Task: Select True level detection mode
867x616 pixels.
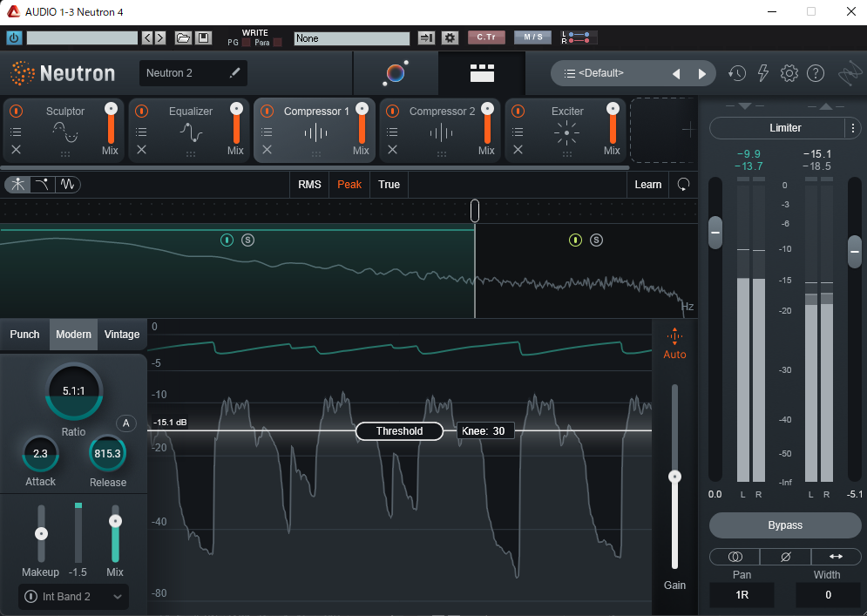Action: (389, 185)
